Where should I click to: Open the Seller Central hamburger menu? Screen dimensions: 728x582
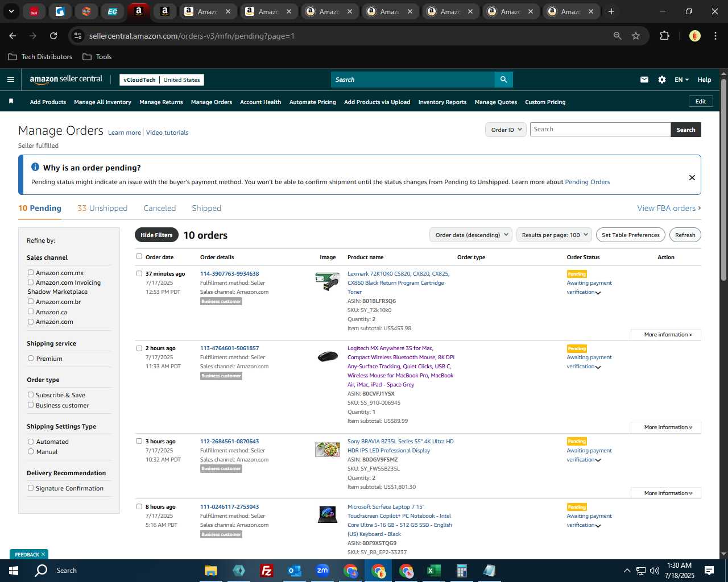click(11, 80)
